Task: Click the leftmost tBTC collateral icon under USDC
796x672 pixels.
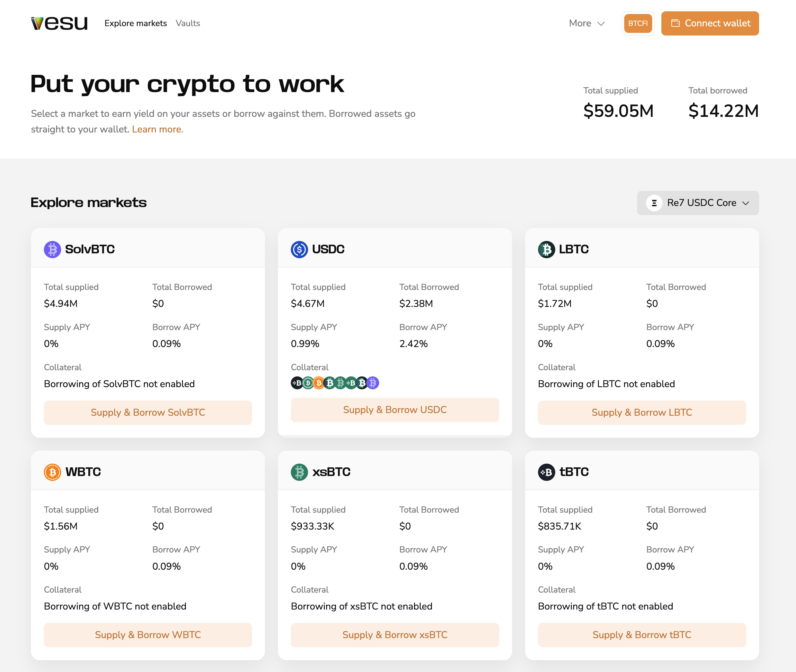Action: [296, 383]
